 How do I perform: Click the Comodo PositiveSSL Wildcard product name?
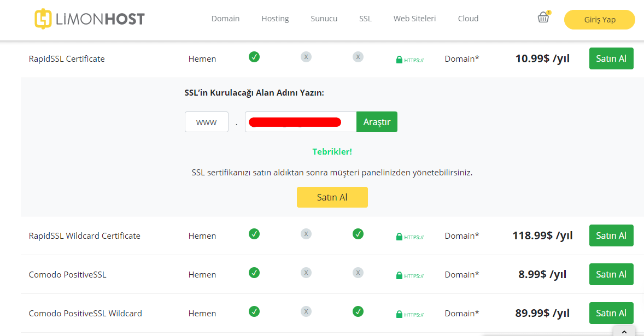tap(85, 314)
